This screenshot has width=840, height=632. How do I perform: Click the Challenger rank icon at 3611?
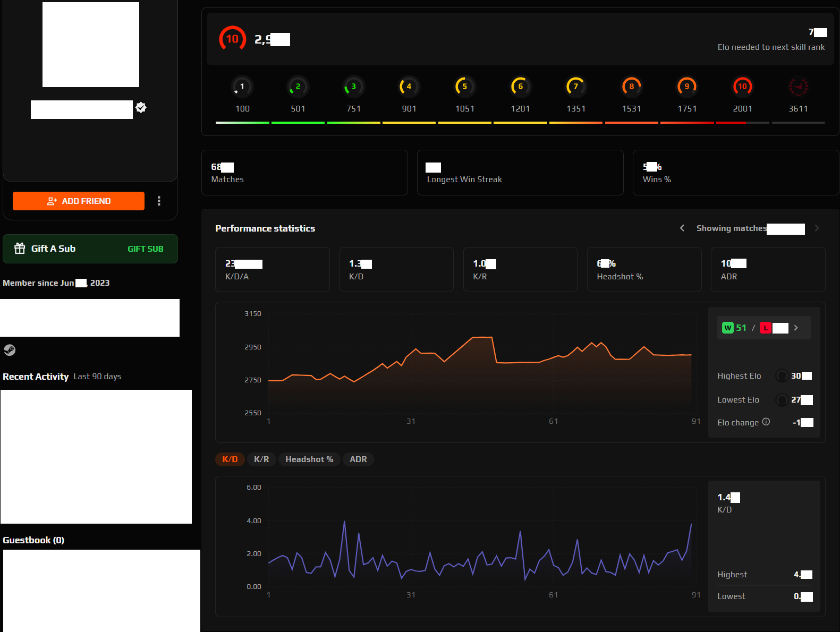798,87
